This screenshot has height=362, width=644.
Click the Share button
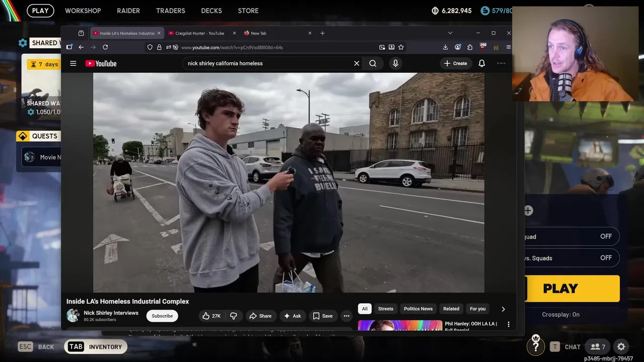tap(260, 316)
